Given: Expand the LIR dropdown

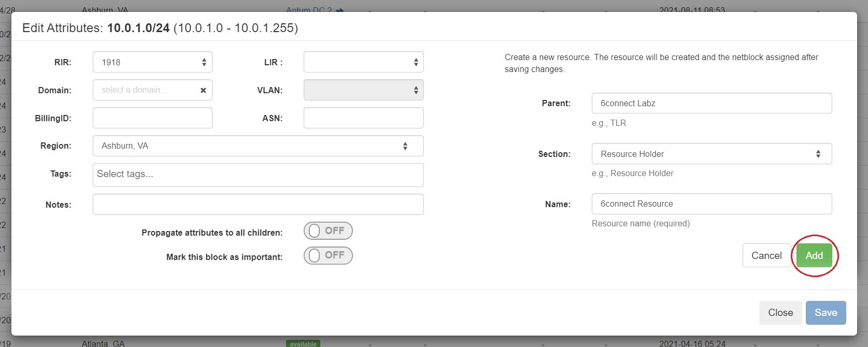Looking at the screenshot, I should tap(363, 62).
